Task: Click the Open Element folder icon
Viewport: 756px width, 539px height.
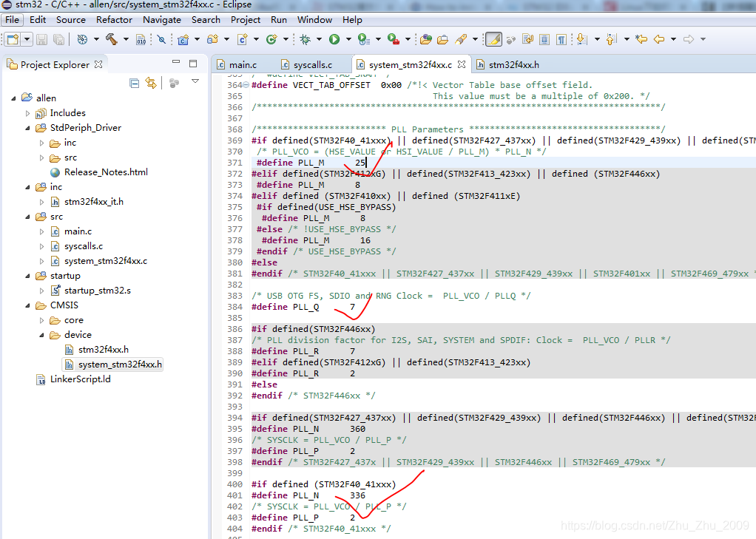Action: click(x=426, y=39)
